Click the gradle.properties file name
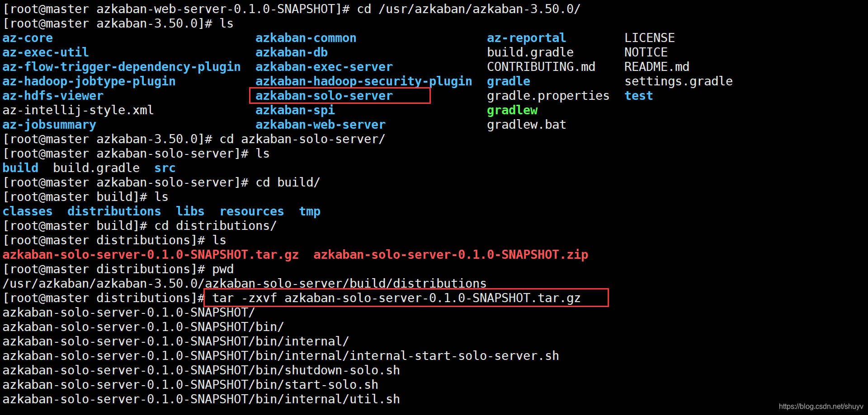868x415 pixels. click(x=548, y=96)
